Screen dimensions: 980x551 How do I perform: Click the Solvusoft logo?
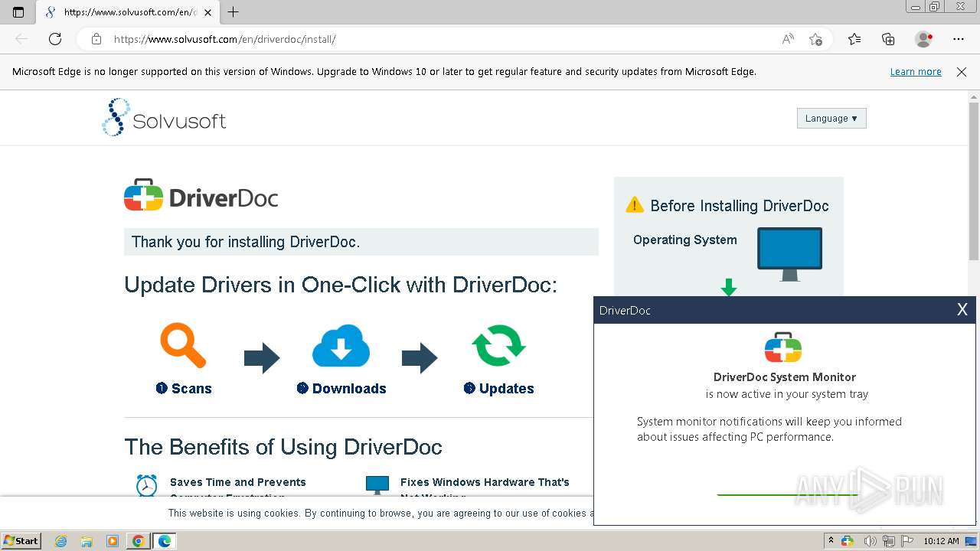164,118
